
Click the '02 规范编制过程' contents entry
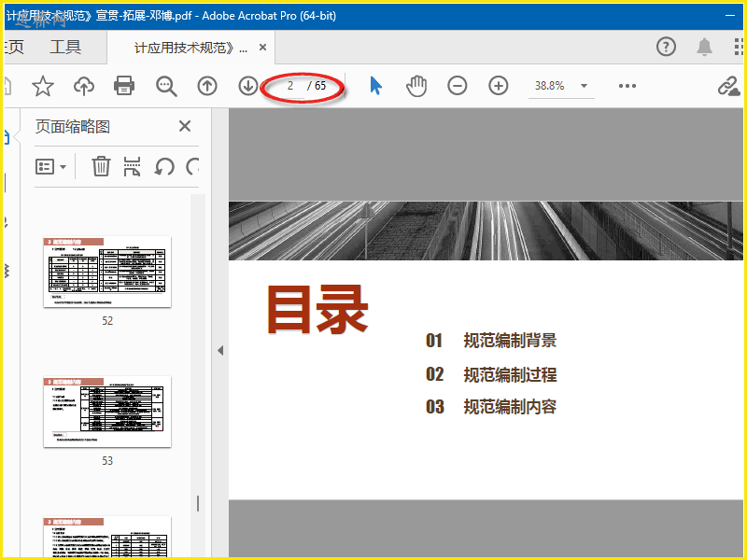click(491, 374)
